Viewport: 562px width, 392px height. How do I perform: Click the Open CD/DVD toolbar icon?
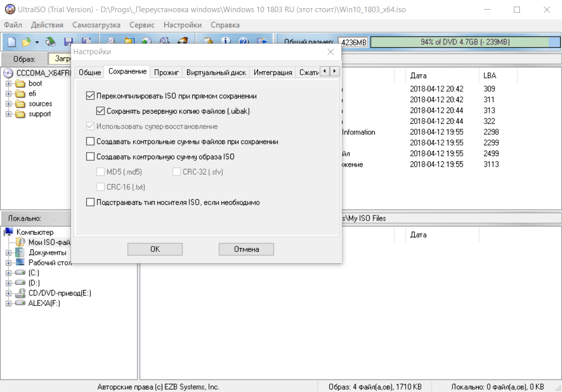click(x=51, y=42)
